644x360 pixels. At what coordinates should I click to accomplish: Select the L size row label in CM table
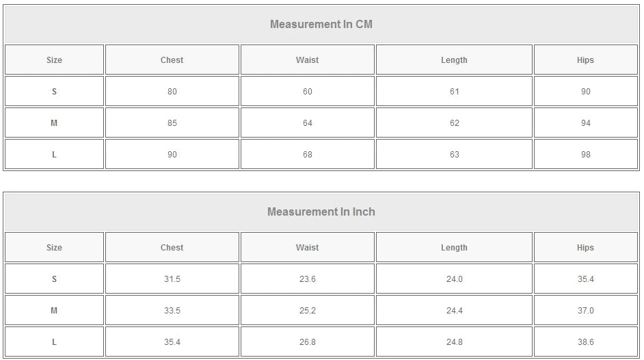pyautogui.click(x=54, y=155)
